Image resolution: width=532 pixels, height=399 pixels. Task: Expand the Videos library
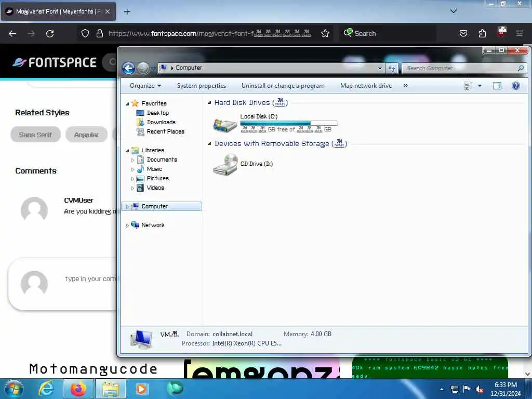(132, 188)
